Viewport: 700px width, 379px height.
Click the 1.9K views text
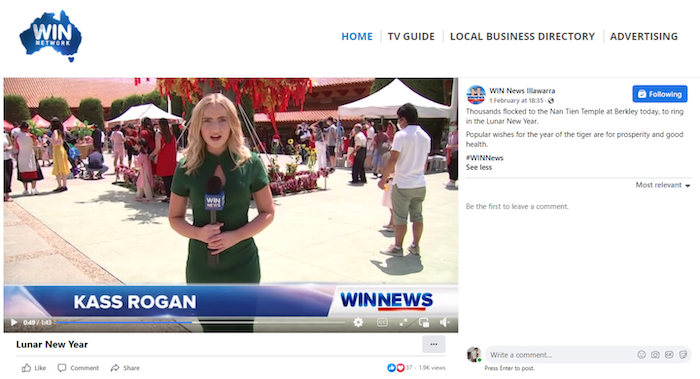pos(432,368)
